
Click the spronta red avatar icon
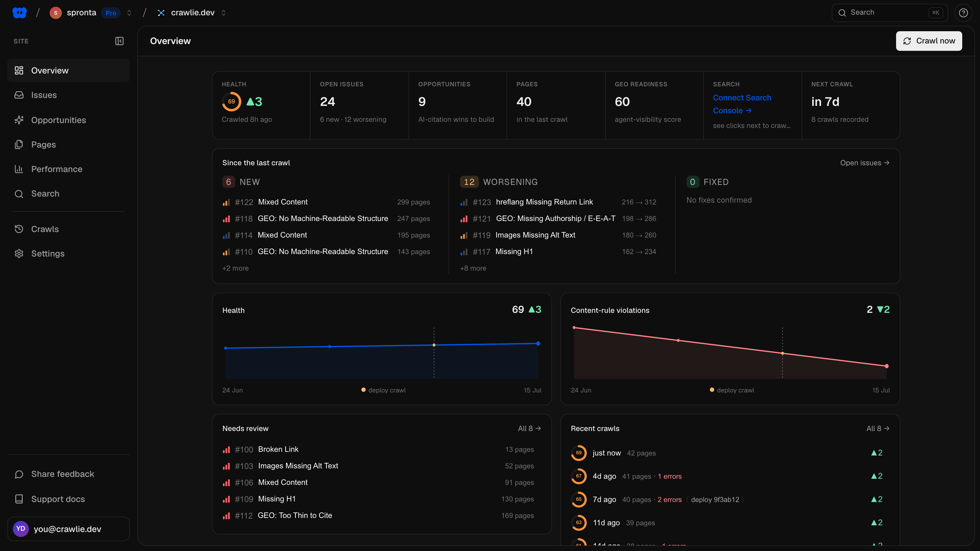(55, 13)
